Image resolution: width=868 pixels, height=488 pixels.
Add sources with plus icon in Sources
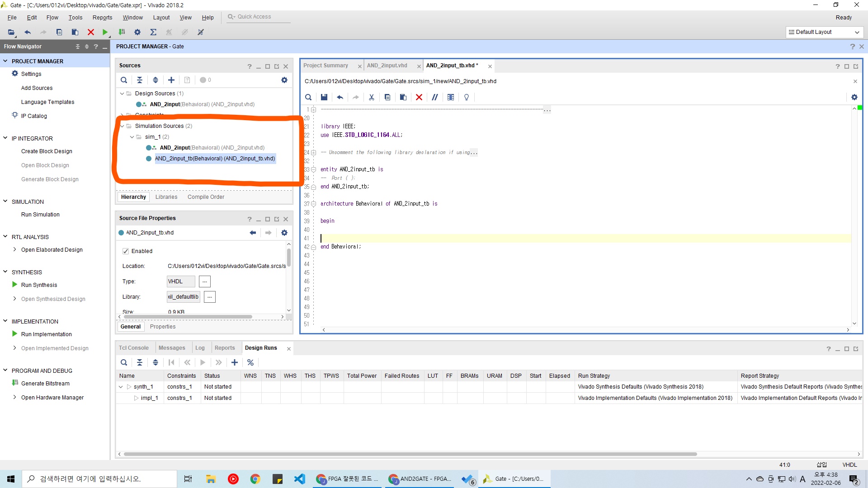(171, 80)
